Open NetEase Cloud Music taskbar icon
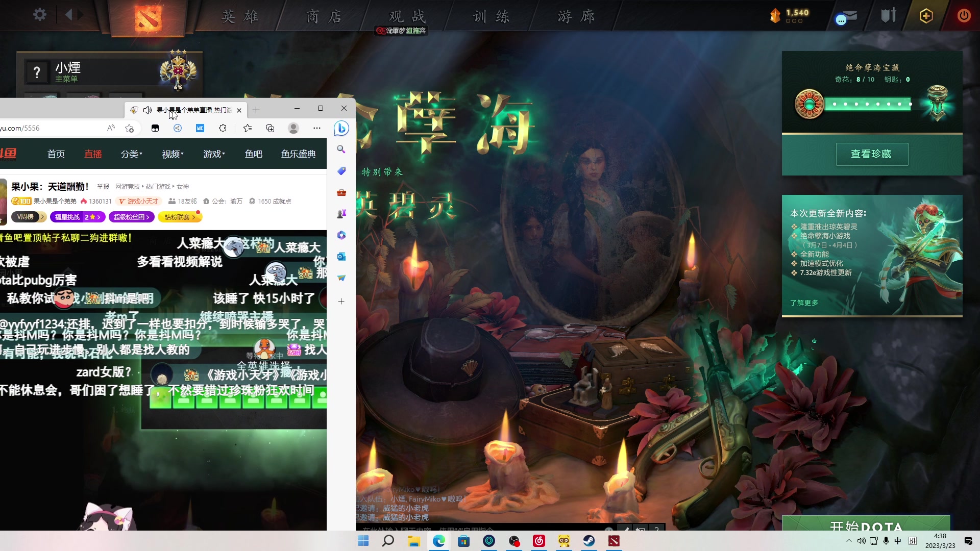 tap(538, 541)
